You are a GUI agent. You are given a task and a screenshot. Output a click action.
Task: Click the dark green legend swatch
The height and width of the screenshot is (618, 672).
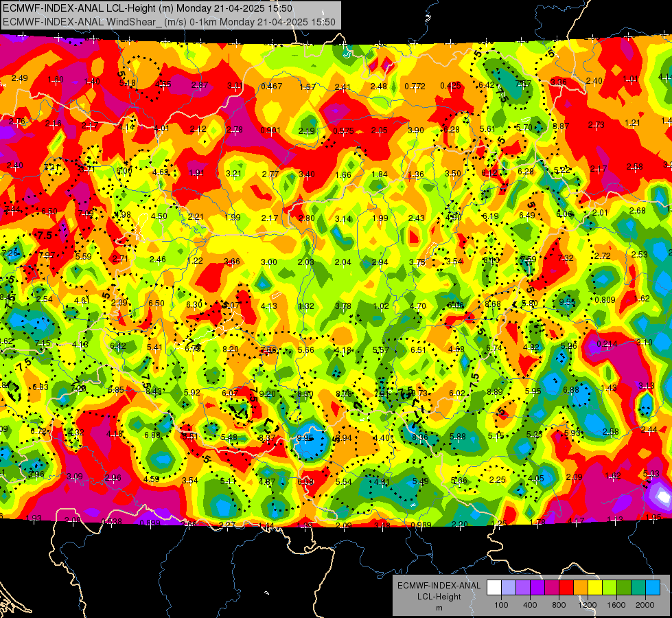(x=624, y=588)
